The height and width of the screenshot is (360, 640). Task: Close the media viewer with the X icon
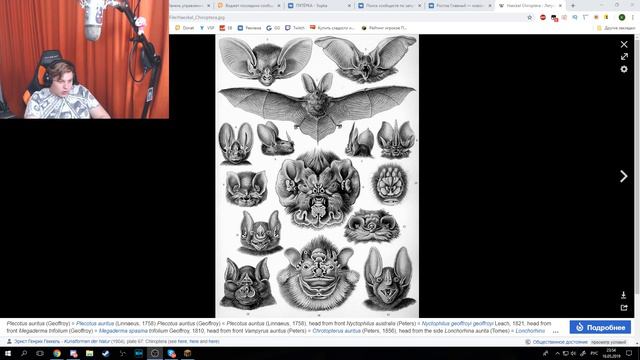624,44
